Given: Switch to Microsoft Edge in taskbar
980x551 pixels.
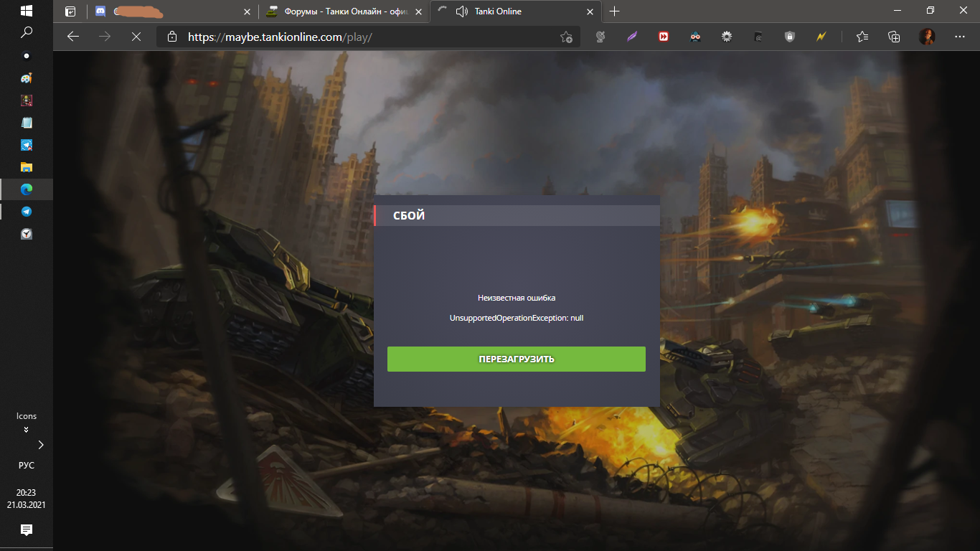Looking at the screenshot, I should pyautogui.click(x=27, y=189).
